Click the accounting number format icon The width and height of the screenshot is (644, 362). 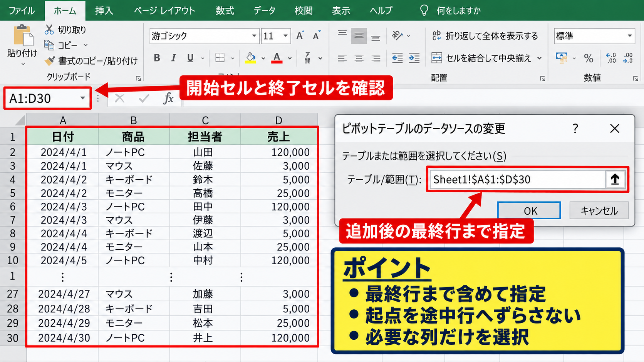pyautogui.click(x=562, y=58)
